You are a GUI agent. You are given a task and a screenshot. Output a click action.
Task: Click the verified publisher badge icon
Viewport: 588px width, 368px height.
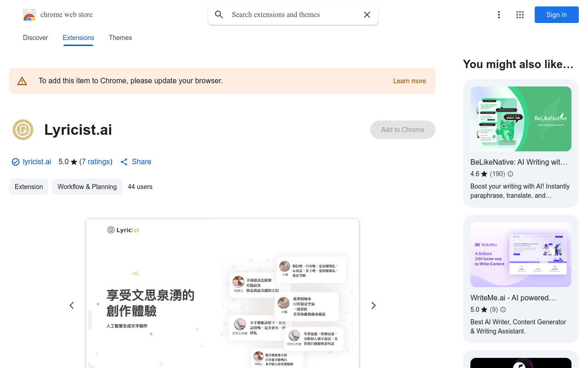16,162
